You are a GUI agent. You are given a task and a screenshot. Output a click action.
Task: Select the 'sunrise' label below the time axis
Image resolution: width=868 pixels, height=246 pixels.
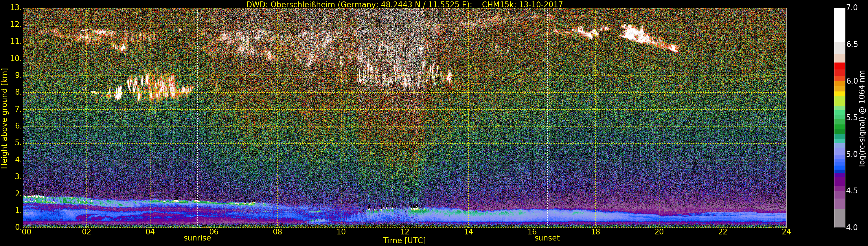point(197,238)
